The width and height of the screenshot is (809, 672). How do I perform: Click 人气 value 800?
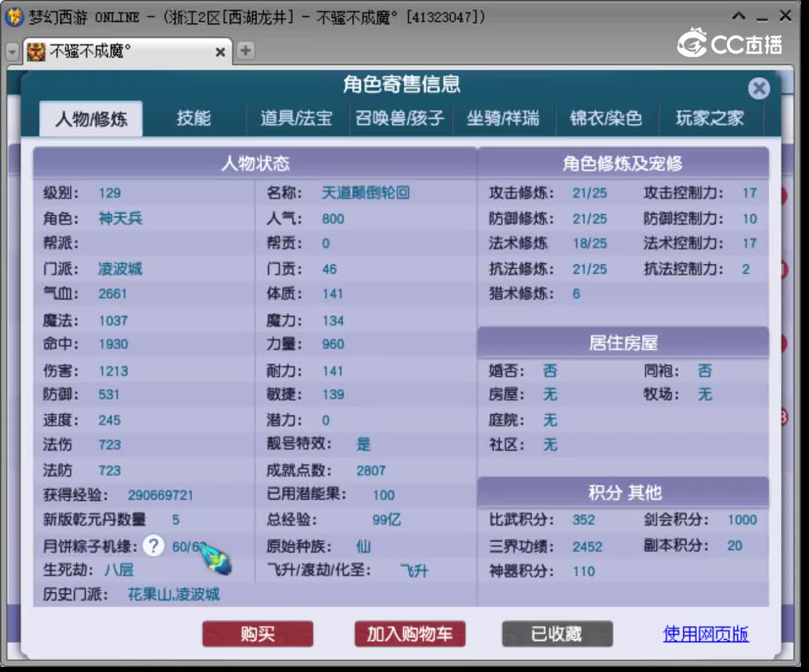click(x=333, y=219)
